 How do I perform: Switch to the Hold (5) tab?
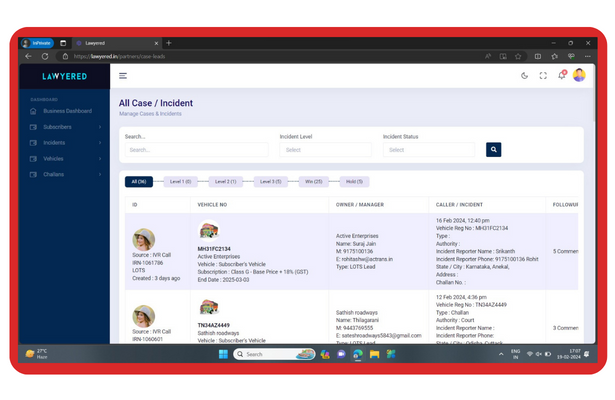pyautogui.click(x=354, y=182)
